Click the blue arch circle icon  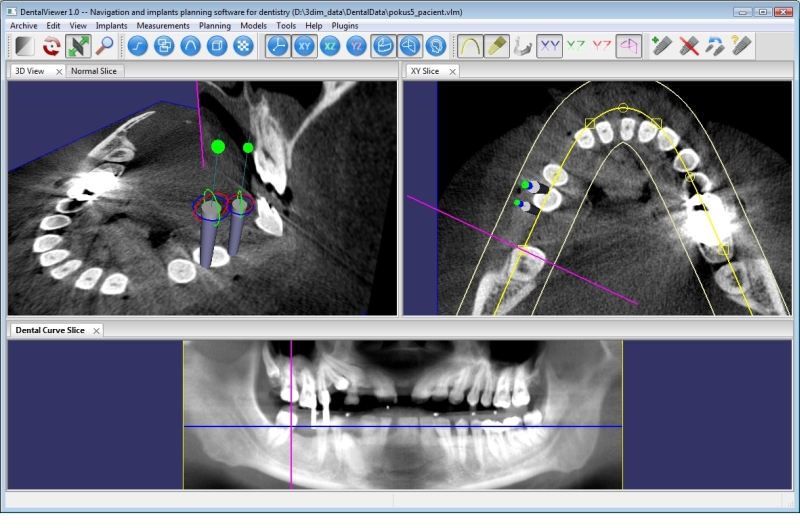190,46
